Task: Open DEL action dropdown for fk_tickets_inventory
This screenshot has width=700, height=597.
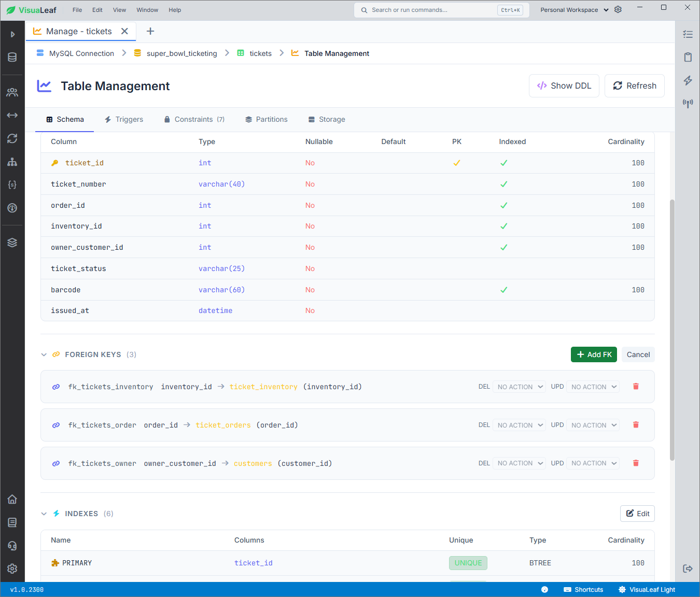Action: pos(519,387)
